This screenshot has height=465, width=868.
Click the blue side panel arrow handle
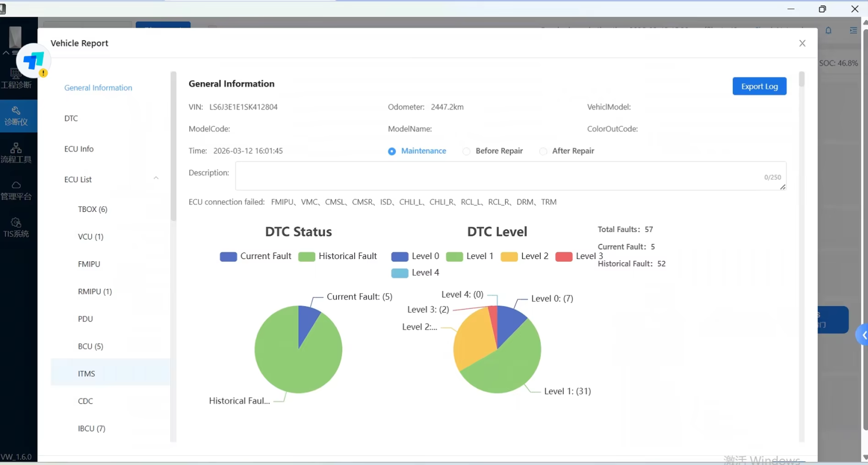(x=863, y=335)
